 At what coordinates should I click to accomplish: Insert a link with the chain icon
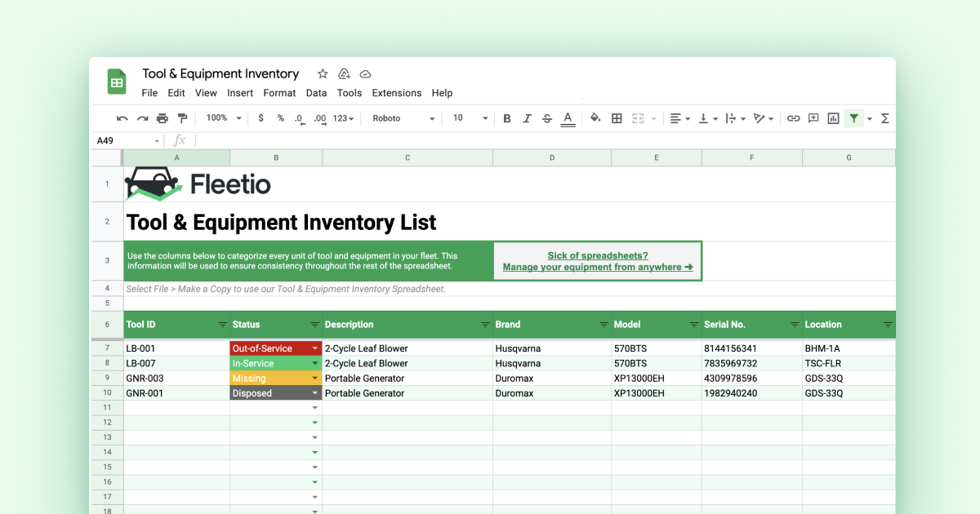pos(793,118)
